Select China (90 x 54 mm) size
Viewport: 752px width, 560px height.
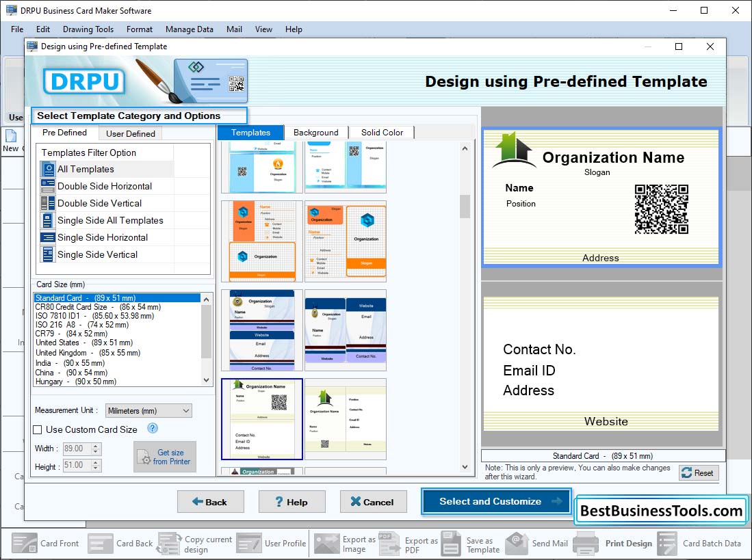116,373
